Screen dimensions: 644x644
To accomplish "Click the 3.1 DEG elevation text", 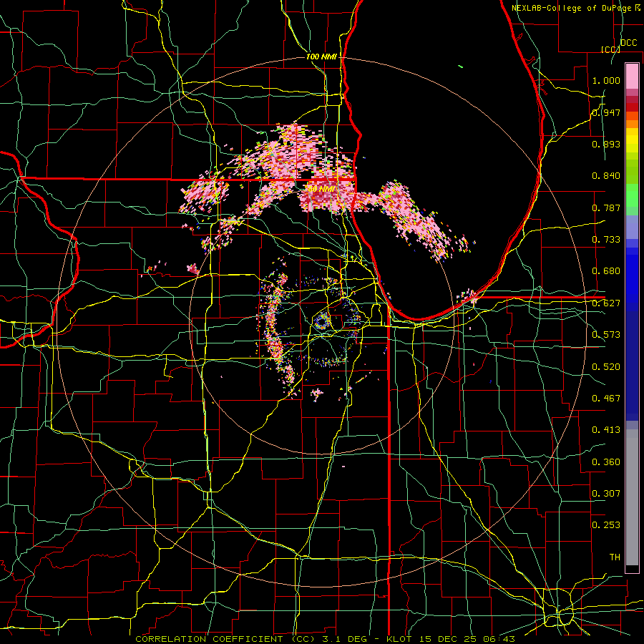I will 344,639.
